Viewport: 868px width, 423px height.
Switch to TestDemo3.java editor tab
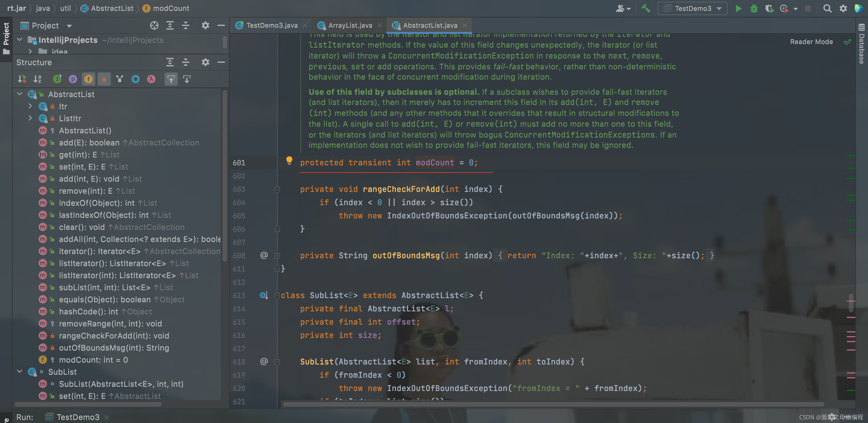(x=272, y=25)
